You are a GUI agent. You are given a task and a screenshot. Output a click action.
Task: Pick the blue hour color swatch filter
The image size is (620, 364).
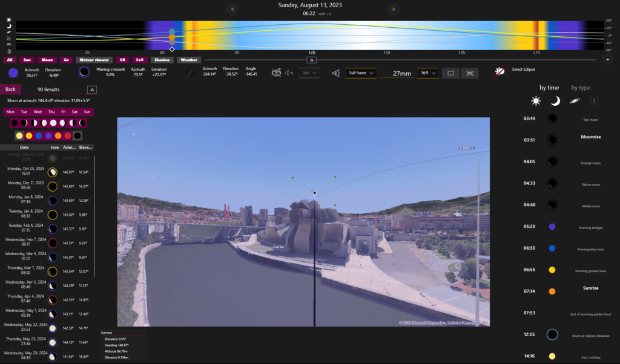point(39,136)
